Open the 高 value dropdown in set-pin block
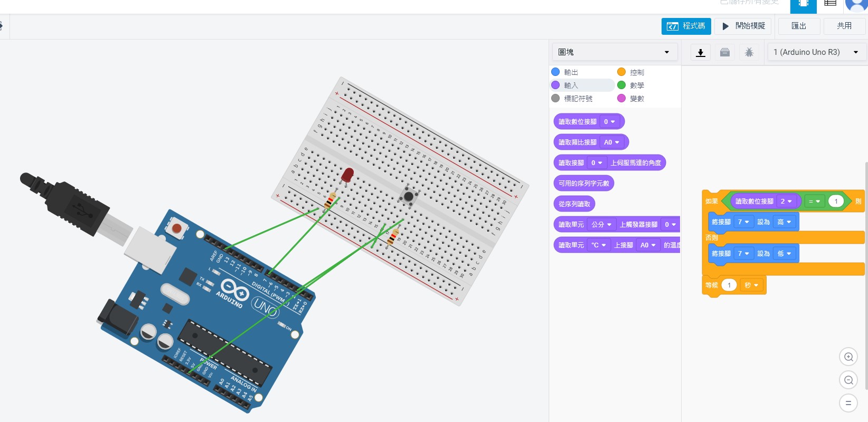The height and width of the screenshot is (422, 868). (x=784, y=222)
